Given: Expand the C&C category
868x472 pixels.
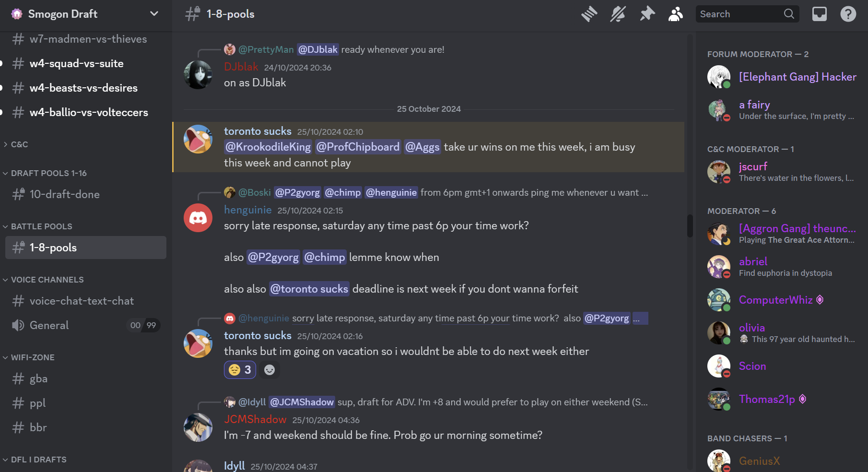Looking at the screenshot, I should click(19, 144).
